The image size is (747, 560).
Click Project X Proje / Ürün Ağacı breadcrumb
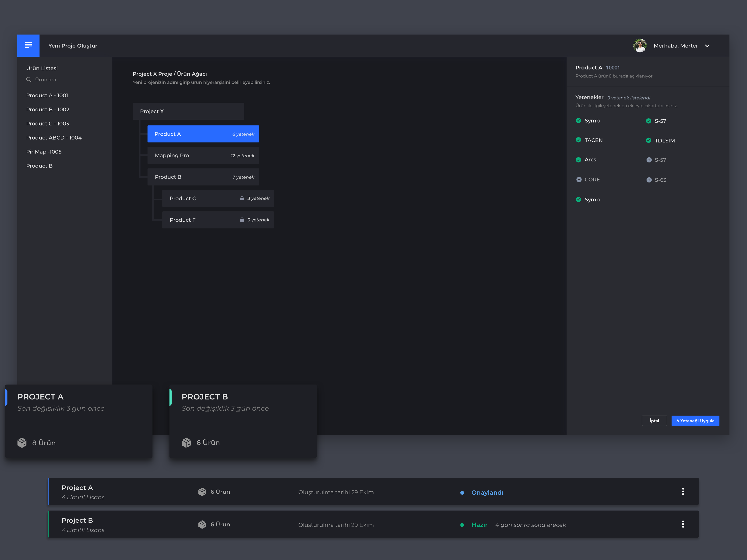pyautogui.click(x=169, y=74)
